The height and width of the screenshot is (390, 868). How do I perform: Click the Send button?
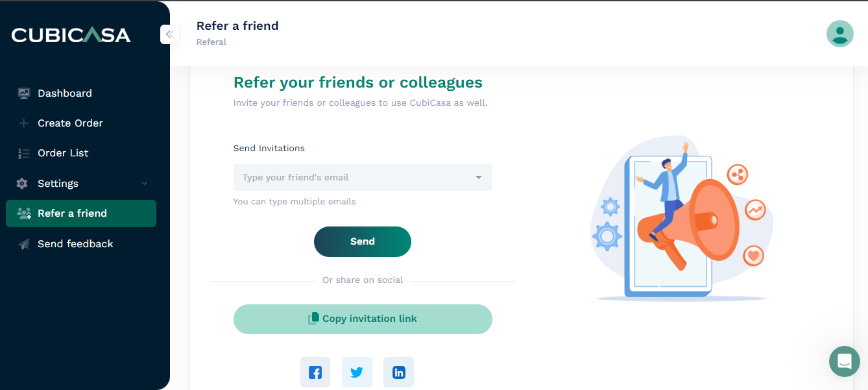362,241
